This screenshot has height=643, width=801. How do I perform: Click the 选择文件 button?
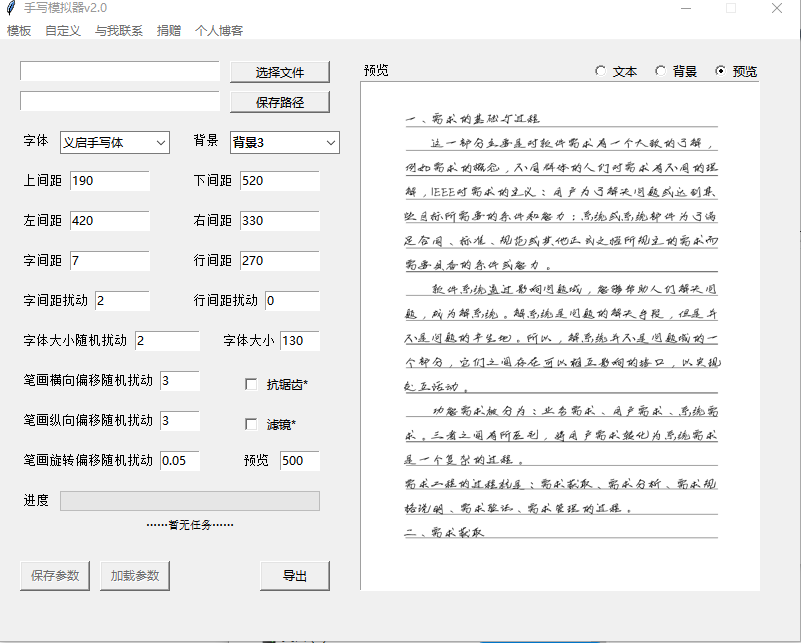point(280,72)
